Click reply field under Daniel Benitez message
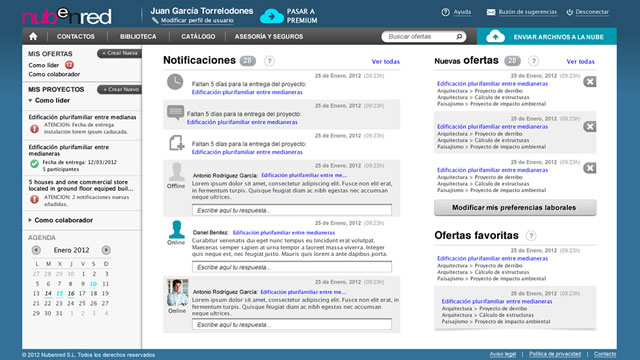 (x=292, y=267)
